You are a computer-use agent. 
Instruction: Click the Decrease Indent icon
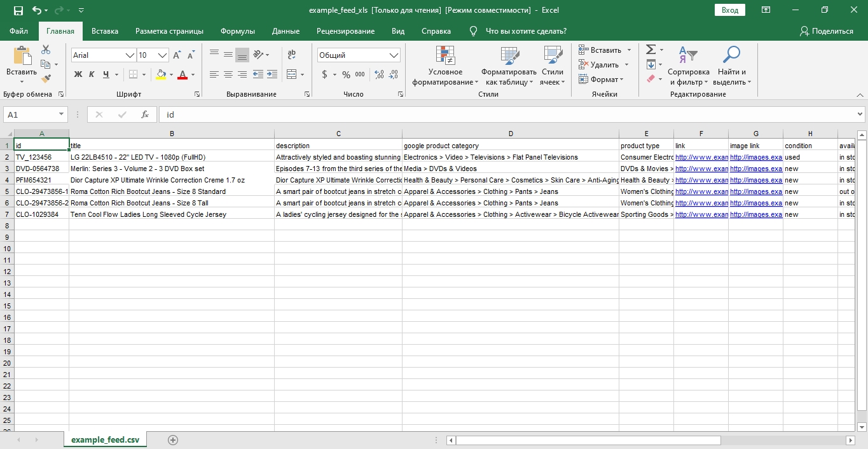[258, 74]
